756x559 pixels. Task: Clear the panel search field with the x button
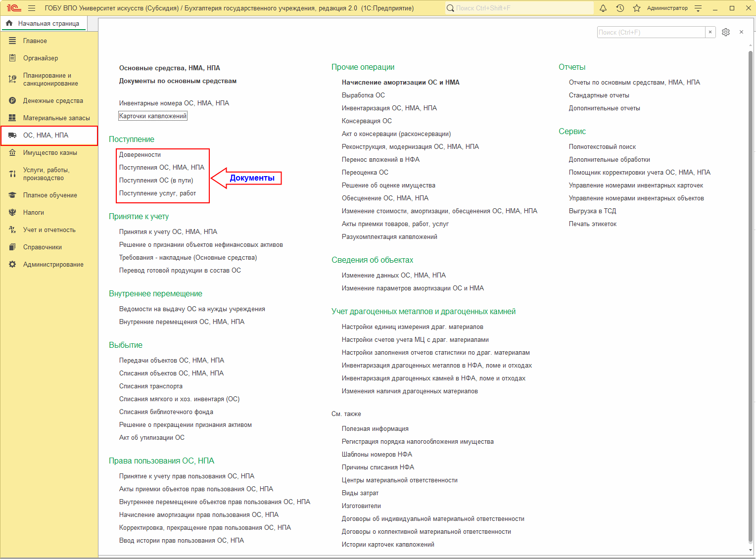pos(710,32)
